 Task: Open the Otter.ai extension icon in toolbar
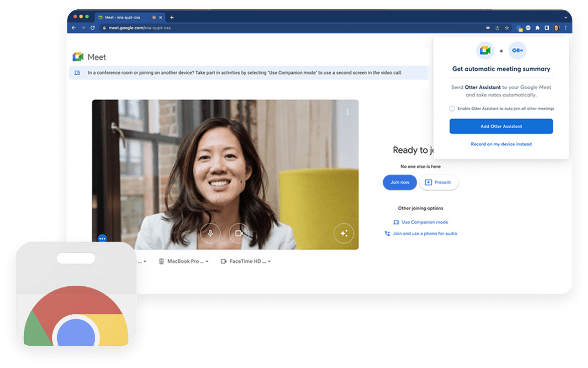coord(528,27)
